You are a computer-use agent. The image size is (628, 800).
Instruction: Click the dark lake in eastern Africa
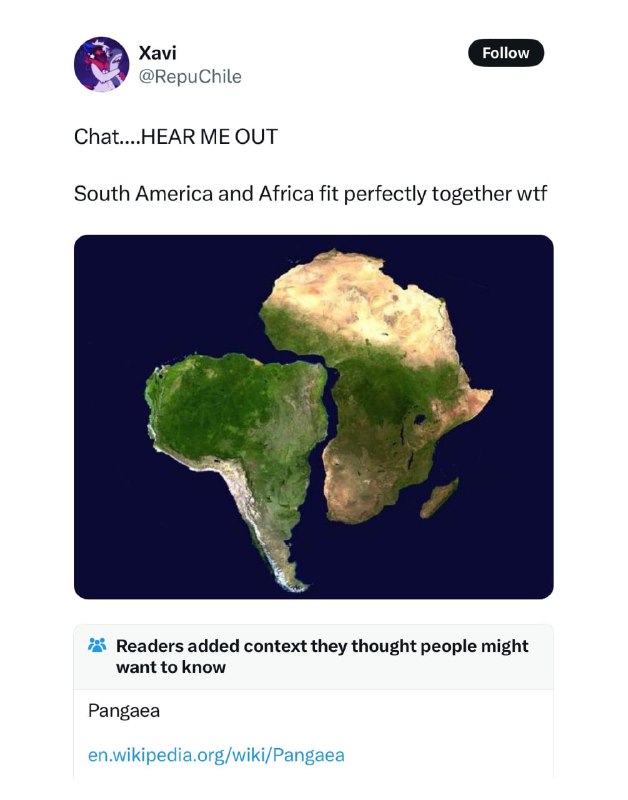click(420, 419)
